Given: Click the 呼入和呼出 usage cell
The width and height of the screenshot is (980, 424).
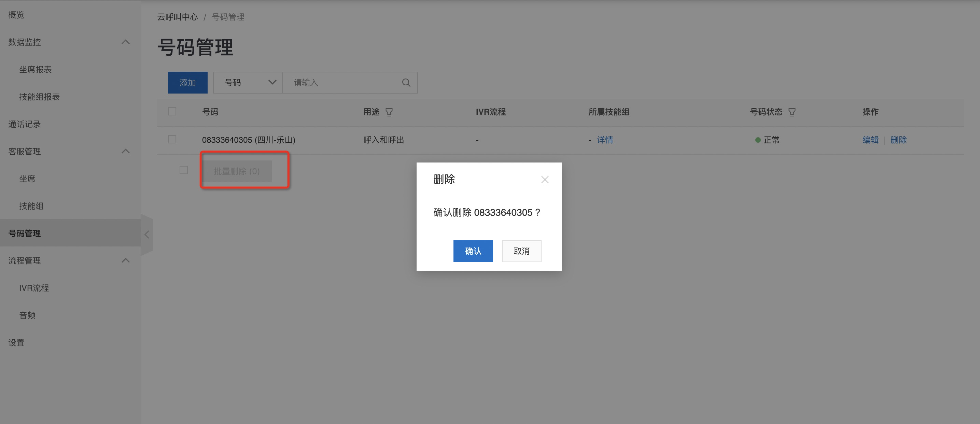Looking at the screenshot, I should (x=383, y=140).
